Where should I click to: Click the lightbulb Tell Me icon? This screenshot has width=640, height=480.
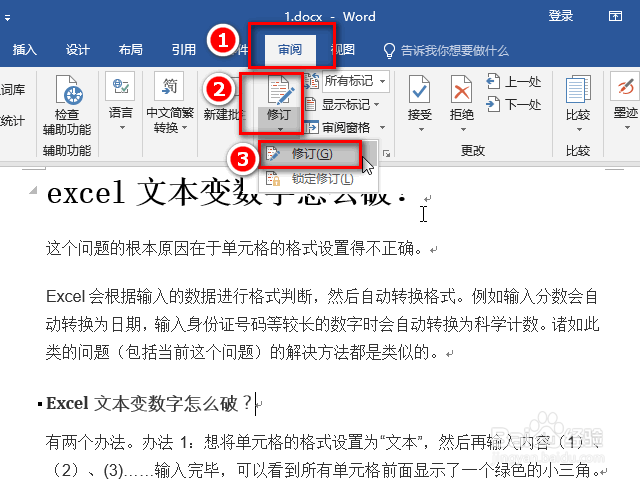click(x=389, y=51)
